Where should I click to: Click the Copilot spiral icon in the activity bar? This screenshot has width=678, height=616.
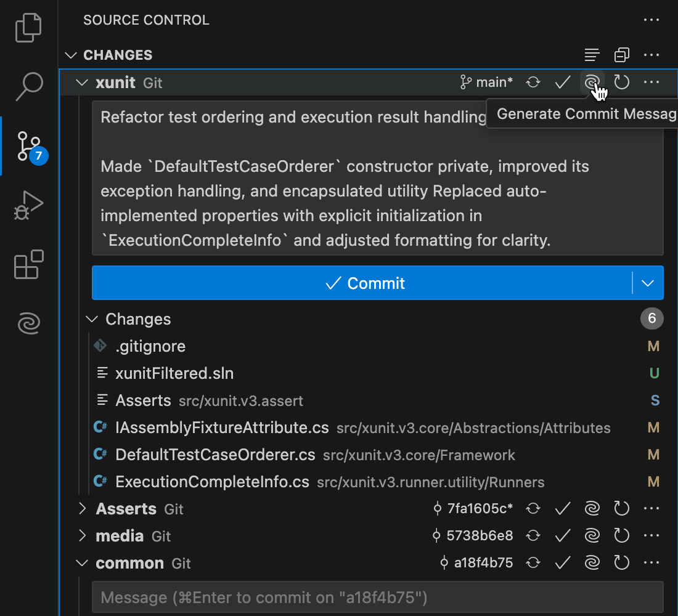pos(28,323)
